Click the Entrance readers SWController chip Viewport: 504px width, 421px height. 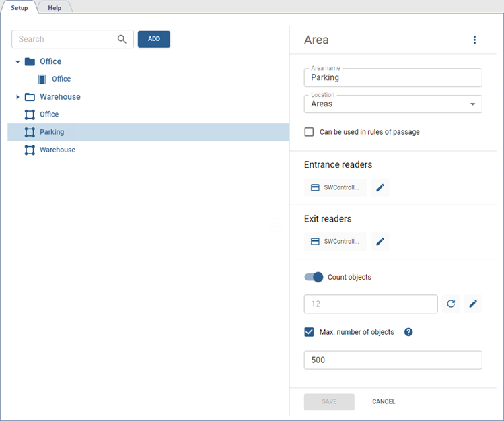335,187
